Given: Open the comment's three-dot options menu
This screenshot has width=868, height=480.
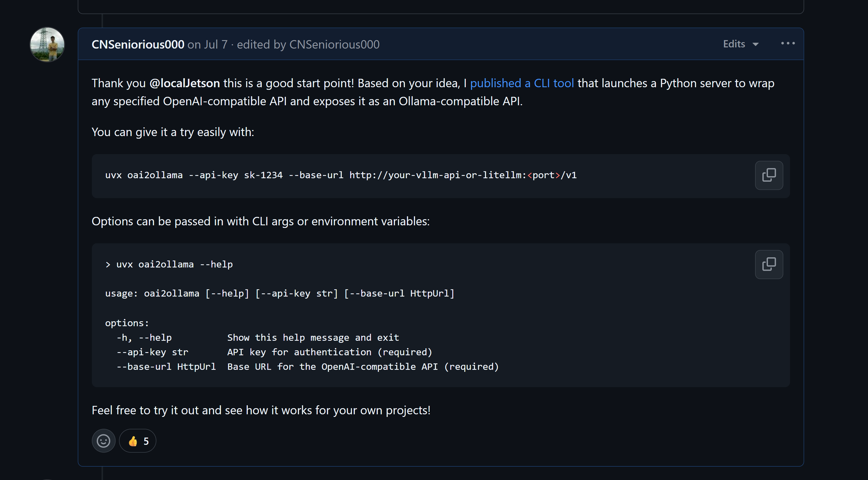Looking at the screenshot, I should pyautogui.click(x=788, y=43).
